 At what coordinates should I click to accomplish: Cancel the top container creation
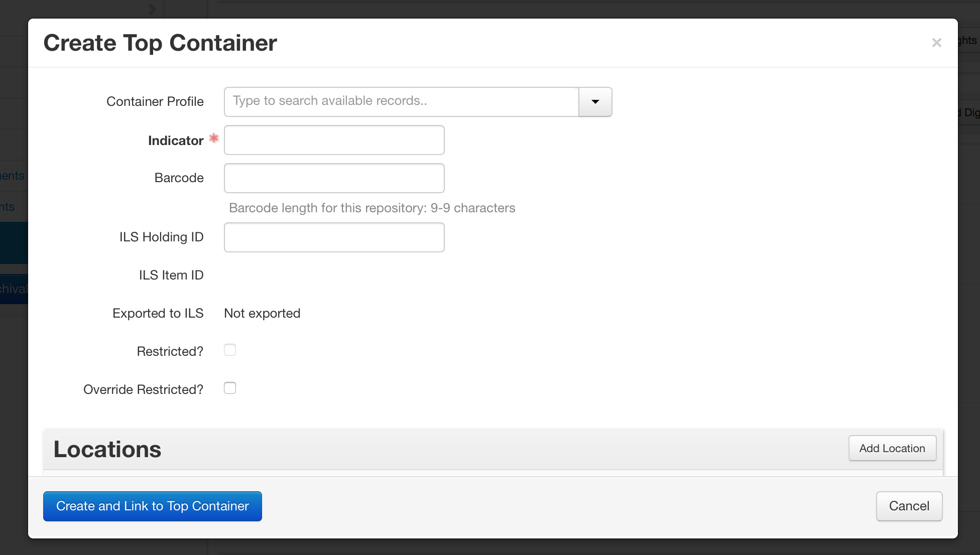[909, 506]
